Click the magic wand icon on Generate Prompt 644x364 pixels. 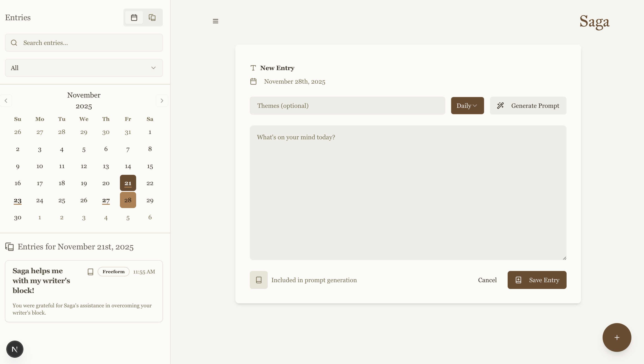tap(501, 106)
